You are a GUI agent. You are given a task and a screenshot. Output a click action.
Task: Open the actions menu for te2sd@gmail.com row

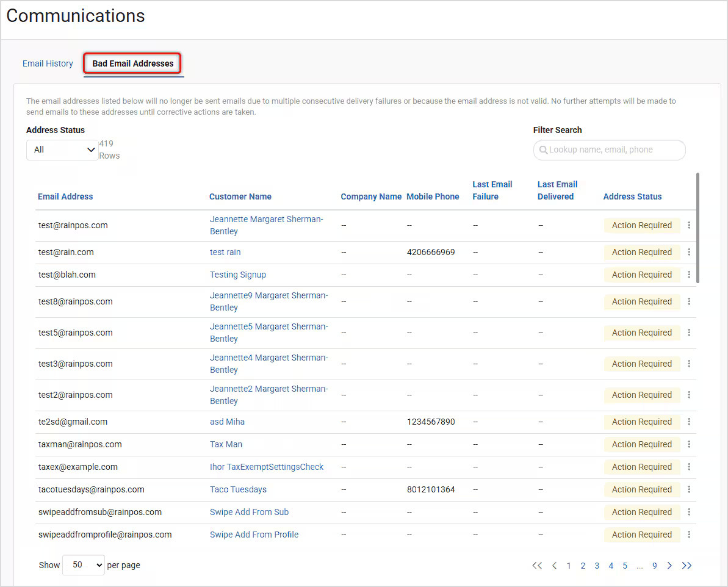click(x=689, y=422)
